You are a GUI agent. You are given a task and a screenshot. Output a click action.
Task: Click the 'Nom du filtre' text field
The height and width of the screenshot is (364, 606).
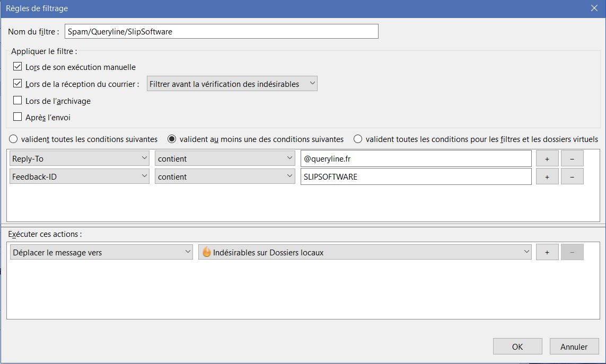point(221,31)
